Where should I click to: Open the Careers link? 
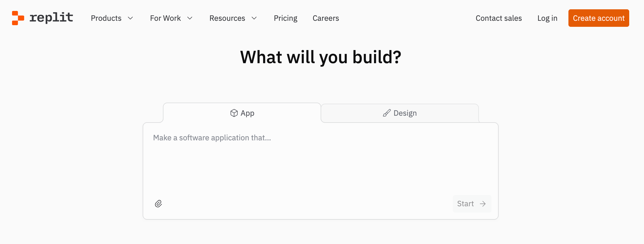[x=326, y=18]
